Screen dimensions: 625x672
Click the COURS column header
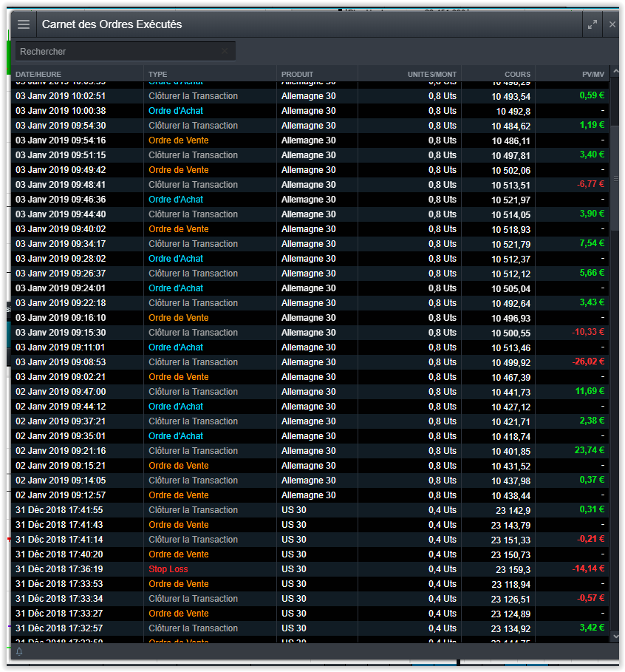tap(517, 74)
